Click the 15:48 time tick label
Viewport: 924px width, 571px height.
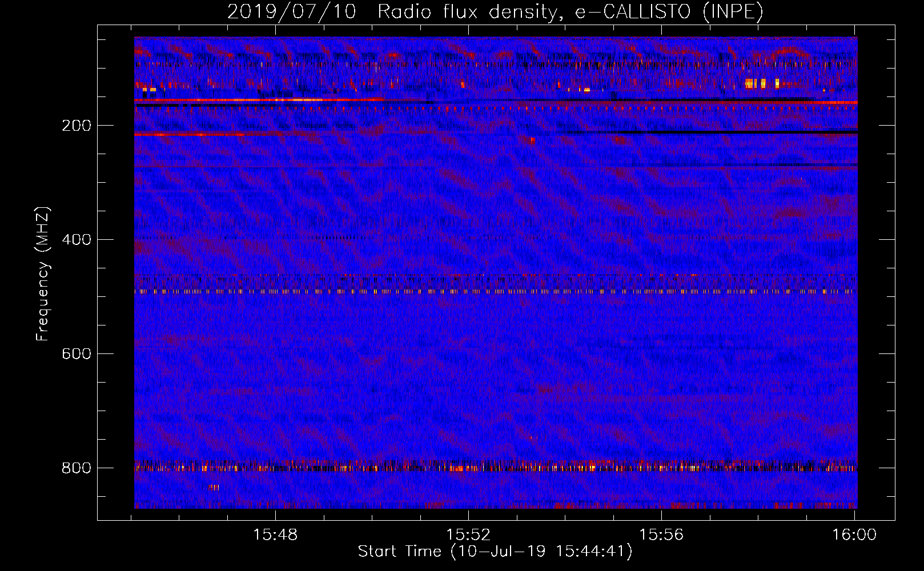(275, 535)
